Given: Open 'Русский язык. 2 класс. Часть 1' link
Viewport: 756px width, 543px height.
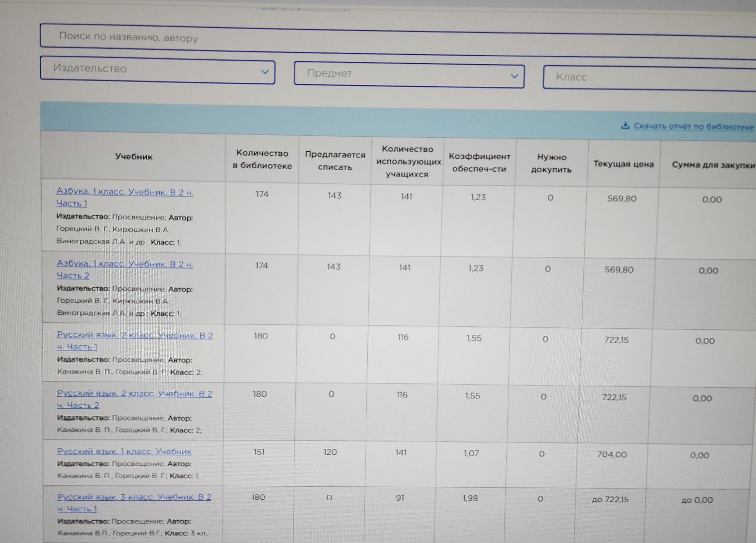Looking at the screenshot, I should tap(135, 335).
